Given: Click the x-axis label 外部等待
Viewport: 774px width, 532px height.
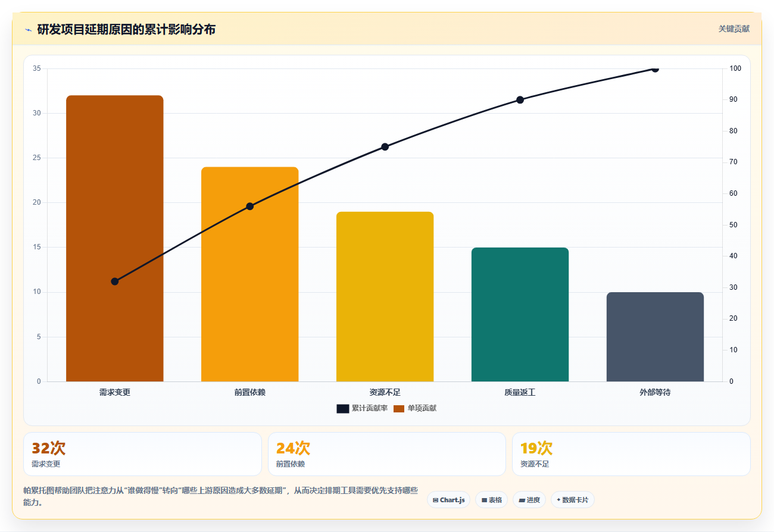Looking at the screenshot, I should coord(655,393).
